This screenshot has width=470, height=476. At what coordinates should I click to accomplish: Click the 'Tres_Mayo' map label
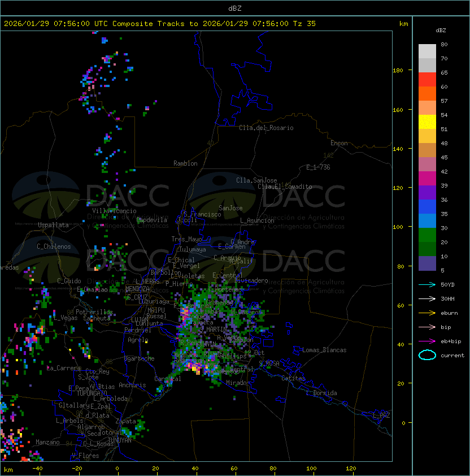(x=186, y=239)
